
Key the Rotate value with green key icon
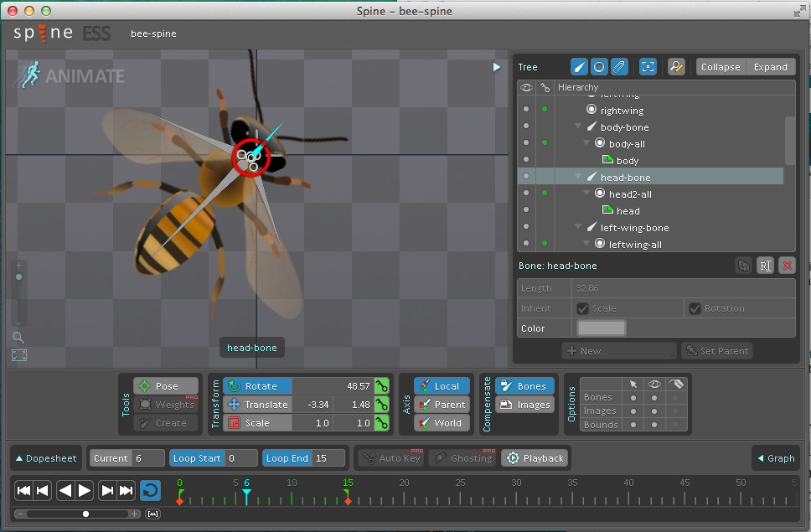coord(382,386)
